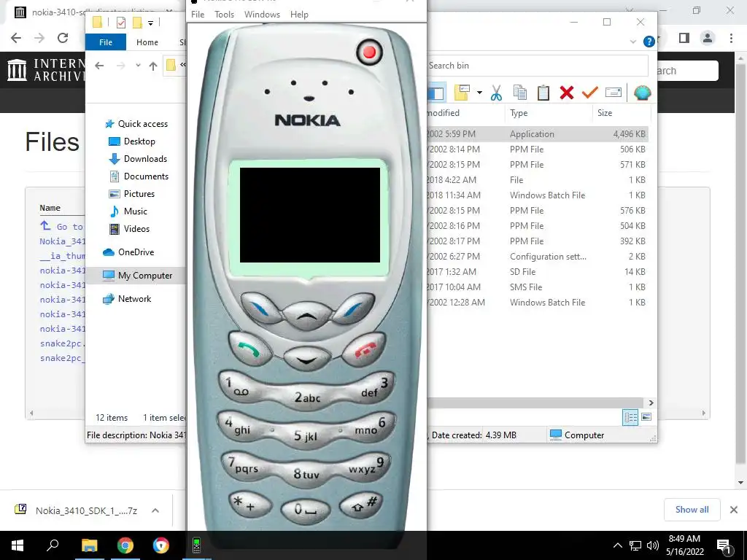Image resolution: width=747 pixels, height=560 pixels.
Task: Open the File menu in the Nokia emulator
Action: (x=197, y=15)
